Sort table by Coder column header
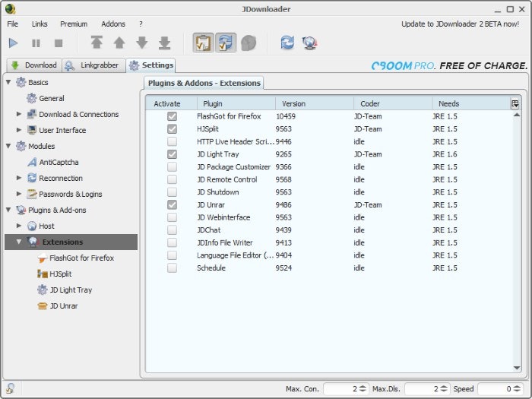532x399 pixels. [393, 104]
